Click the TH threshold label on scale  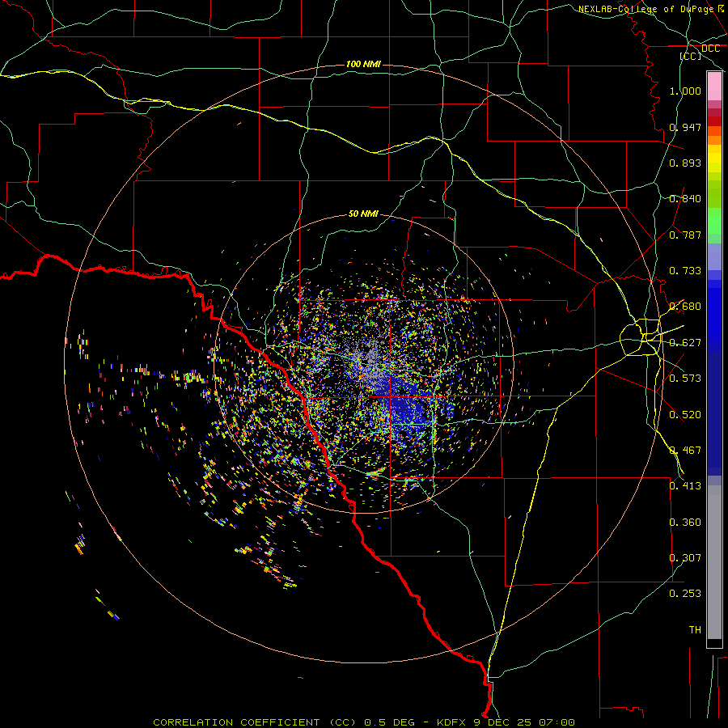695,630
